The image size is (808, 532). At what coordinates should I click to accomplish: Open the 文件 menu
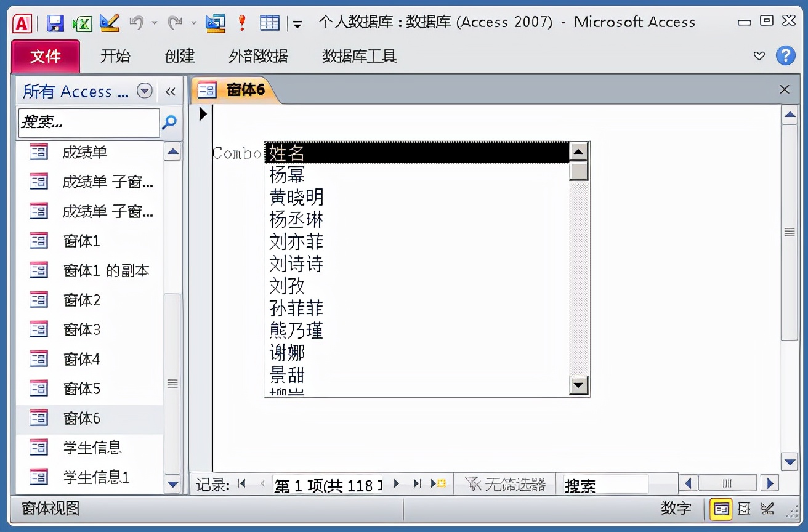pyautogui.click(x=45, y=56)
